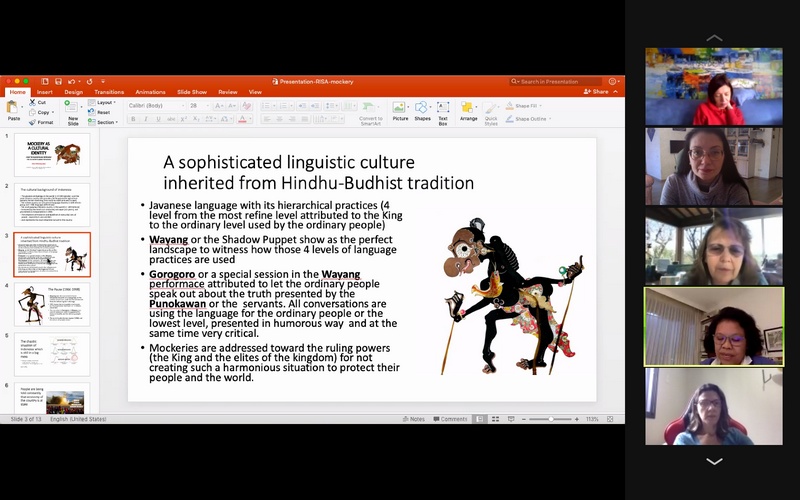
Task: Click the Comments button in status bar
Action: (450, 419)
